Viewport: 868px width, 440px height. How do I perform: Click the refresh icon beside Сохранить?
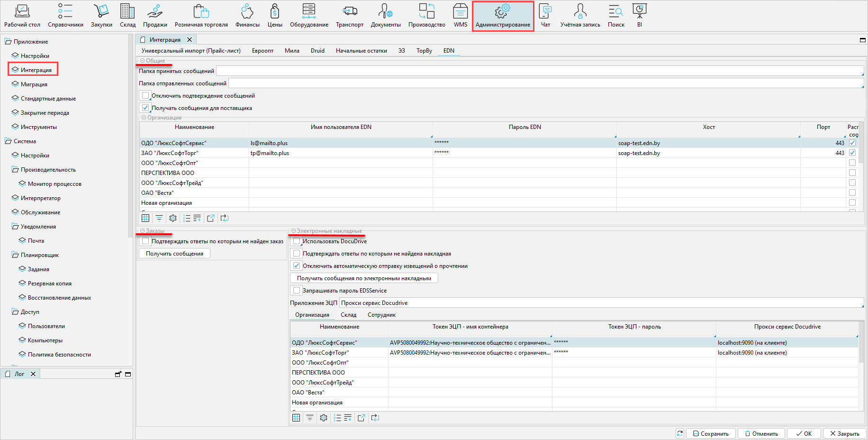pos(680,433)
